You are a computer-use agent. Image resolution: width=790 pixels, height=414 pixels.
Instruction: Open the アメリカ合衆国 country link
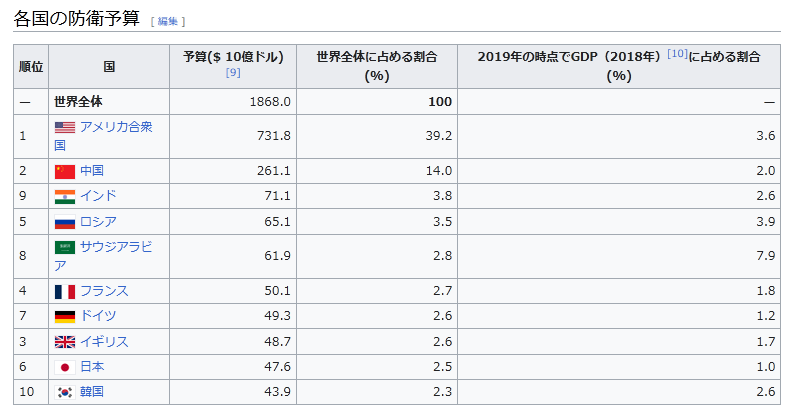coord(115,127)
